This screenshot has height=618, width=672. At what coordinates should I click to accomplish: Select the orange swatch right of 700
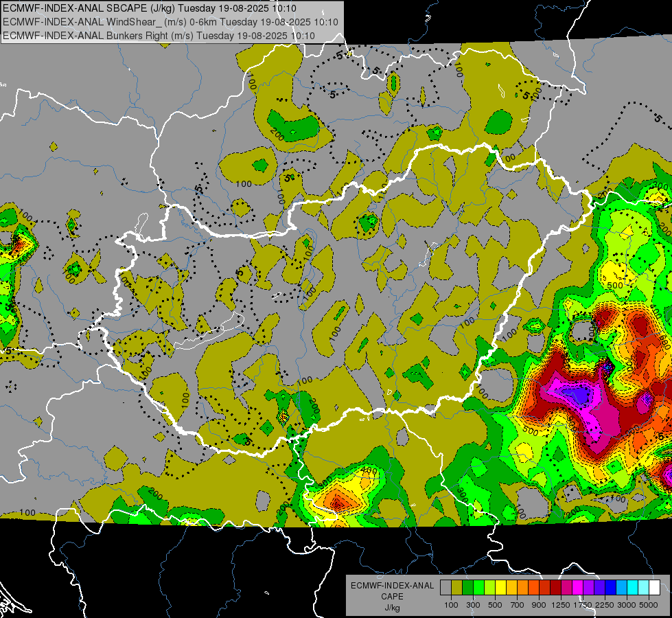[522, 588]
